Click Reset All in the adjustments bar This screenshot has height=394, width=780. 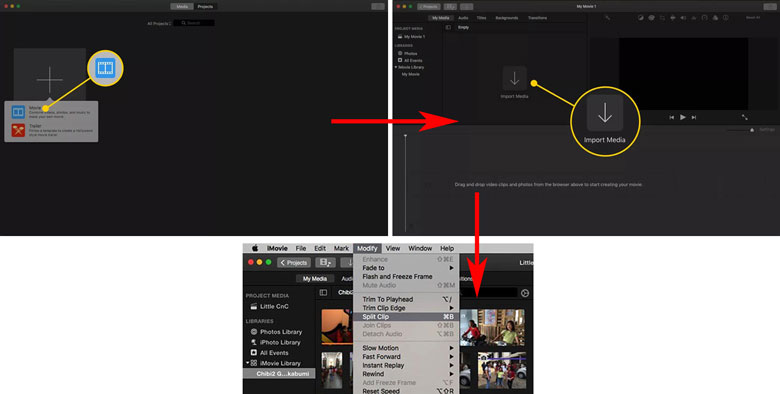tap(753, 18)
